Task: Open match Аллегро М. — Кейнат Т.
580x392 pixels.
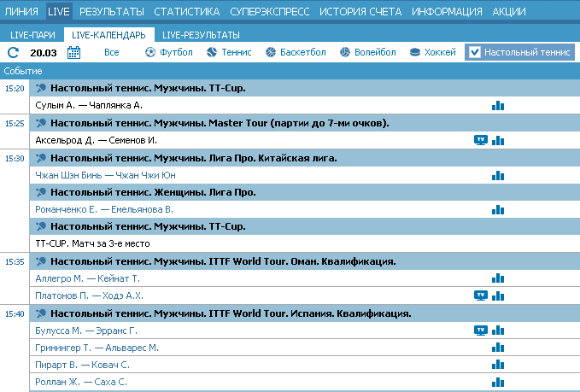Action: click(88, 278)
